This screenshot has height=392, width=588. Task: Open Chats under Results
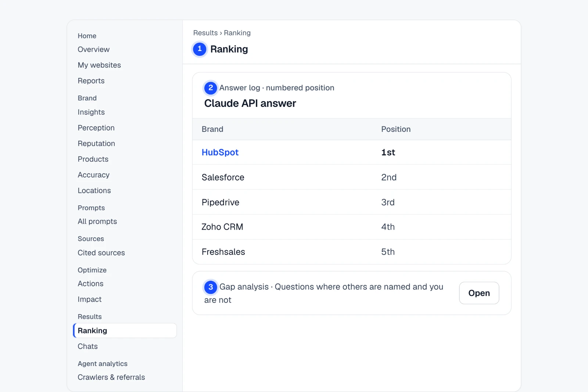[x=87, y=346]
